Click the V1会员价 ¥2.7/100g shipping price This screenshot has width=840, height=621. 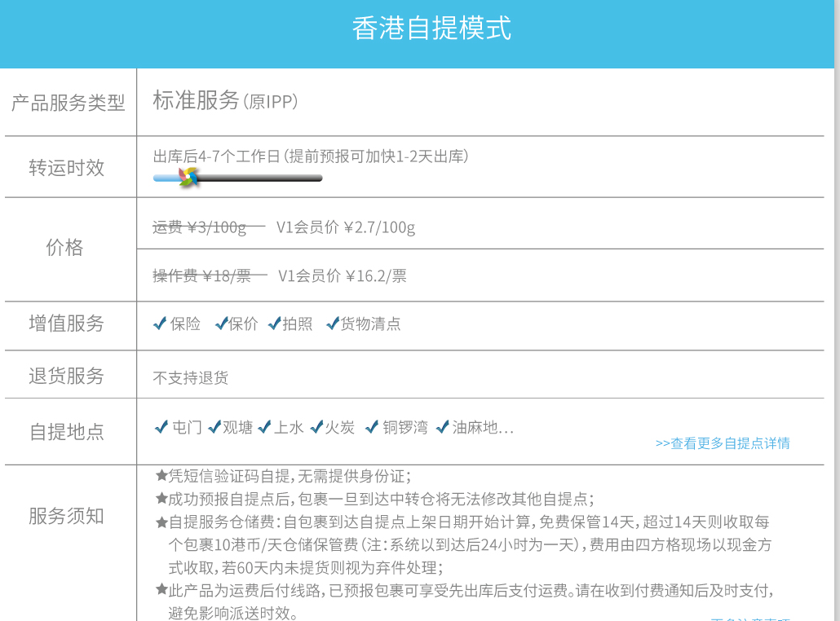pyautogui.click(x=346, y=227)
